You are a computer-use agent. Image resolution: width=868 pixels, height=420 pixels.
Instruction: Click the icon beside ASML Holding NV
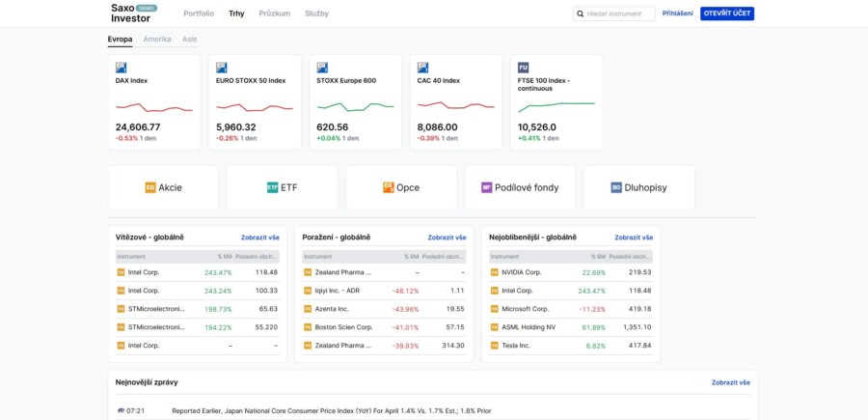point(495,327)
